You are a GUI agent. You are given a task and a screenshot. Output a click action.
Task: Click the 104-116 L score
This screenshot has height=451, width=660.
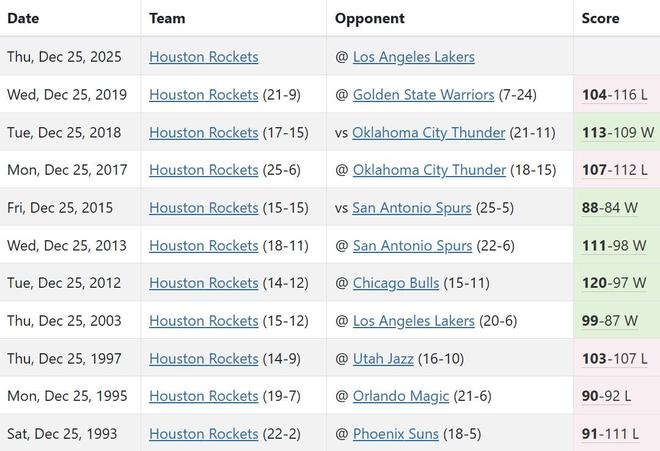click(x=615, y=95)
